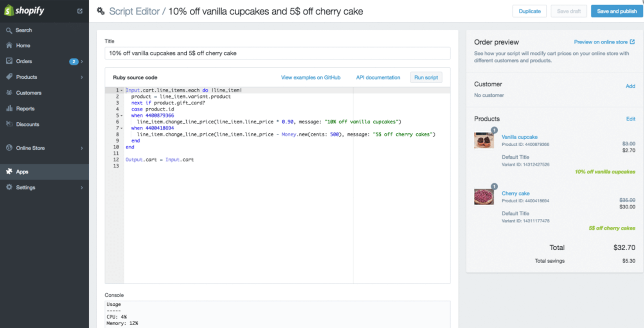Click the Customers people icon

(x=9, y=93)
